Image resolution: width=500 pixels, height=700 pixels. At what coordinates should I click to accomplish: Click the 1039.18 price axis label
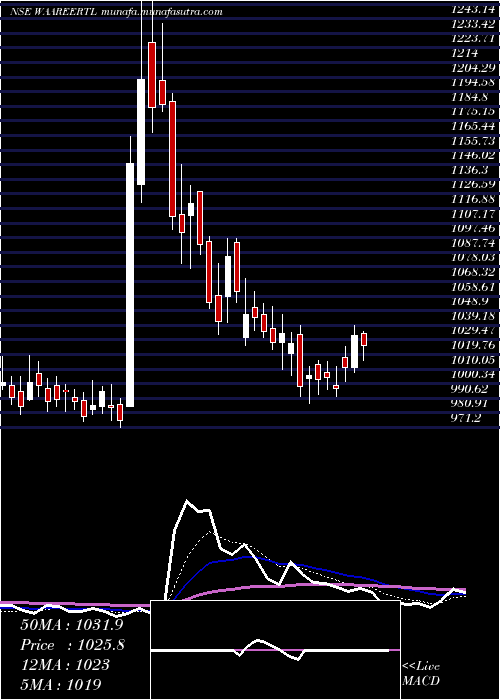(x=472, y=317)
